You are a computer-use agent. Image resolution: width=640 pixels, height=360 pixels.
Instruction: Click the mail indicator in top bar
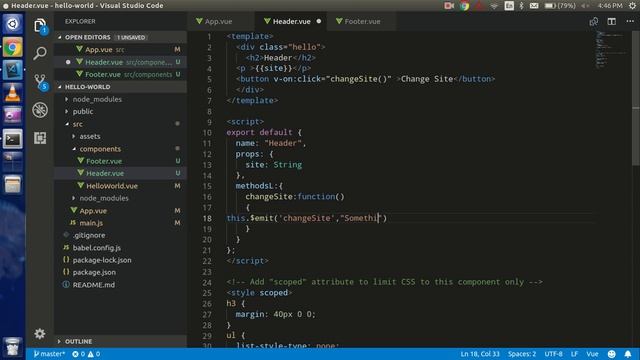(x=534, y=5)
